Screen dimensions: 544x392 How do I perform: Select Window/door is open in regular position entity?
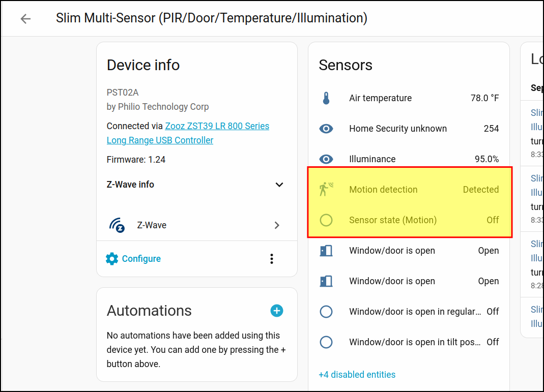[414, 312]
